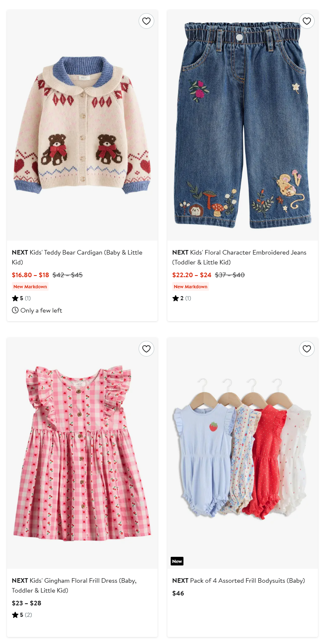Click the black New badge on bodysuits image

(x=177, y=561)
